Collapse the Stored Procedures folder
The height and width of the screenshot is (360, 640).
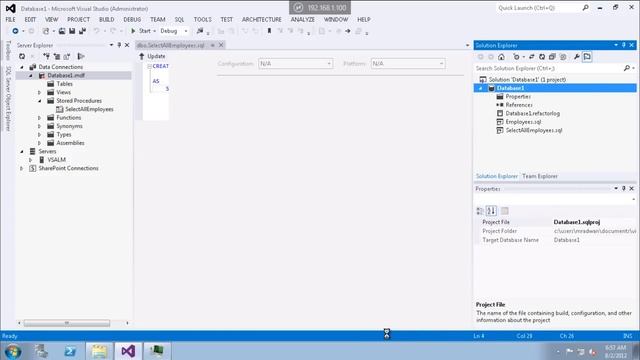[x=40, y=101]
